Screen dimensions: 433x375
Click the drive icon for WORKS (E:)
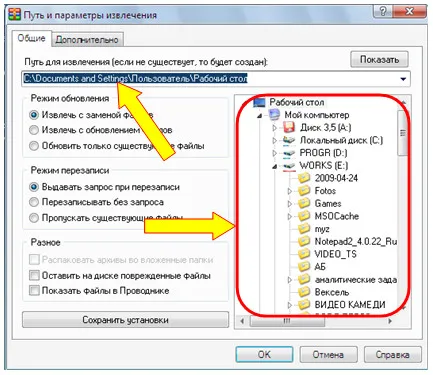pyautogui.click(x=289, y=166)
